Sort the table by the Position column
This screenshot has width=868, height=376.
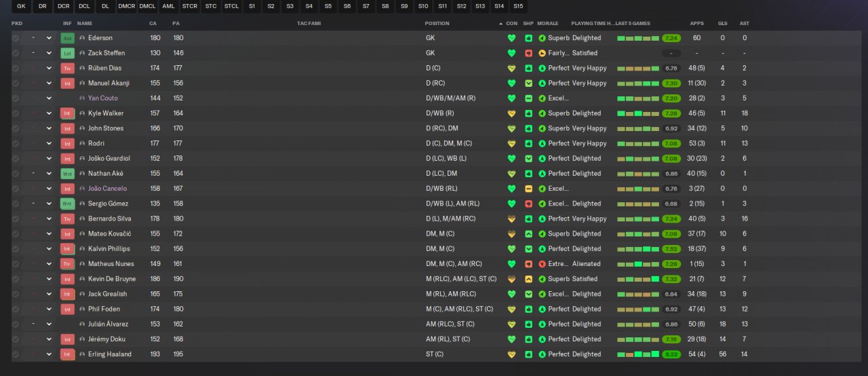click(437, 23)
